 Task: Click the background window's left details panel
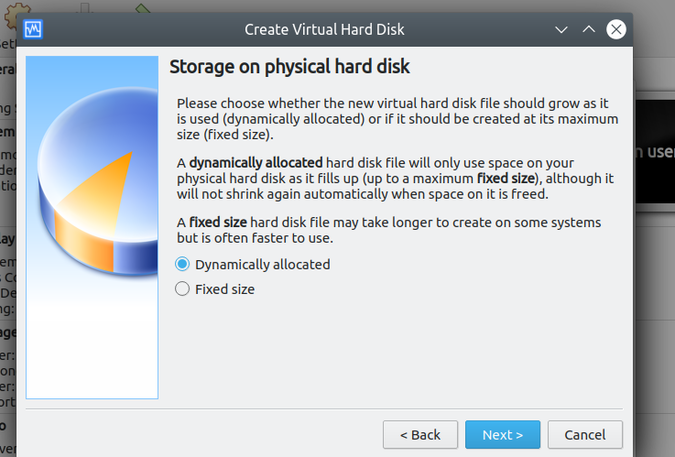point(8,250)
